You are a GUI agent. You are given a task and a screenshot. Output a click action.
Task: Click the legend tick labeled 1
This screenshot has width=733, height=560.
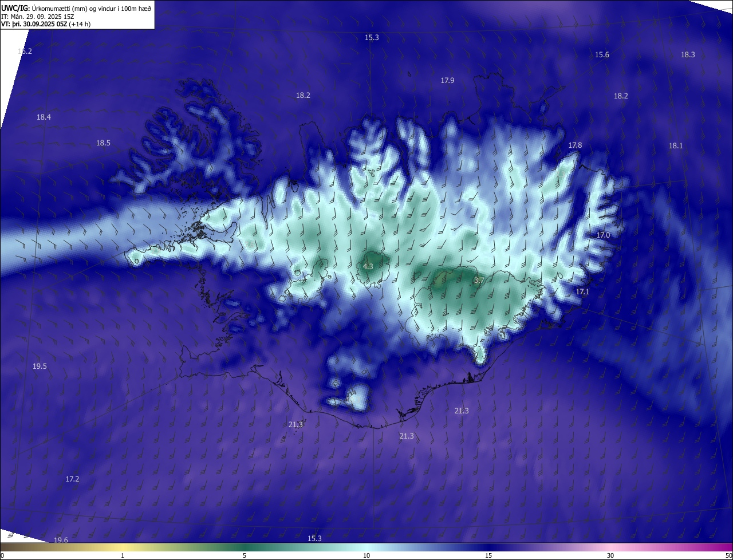[x=123, y=555]
